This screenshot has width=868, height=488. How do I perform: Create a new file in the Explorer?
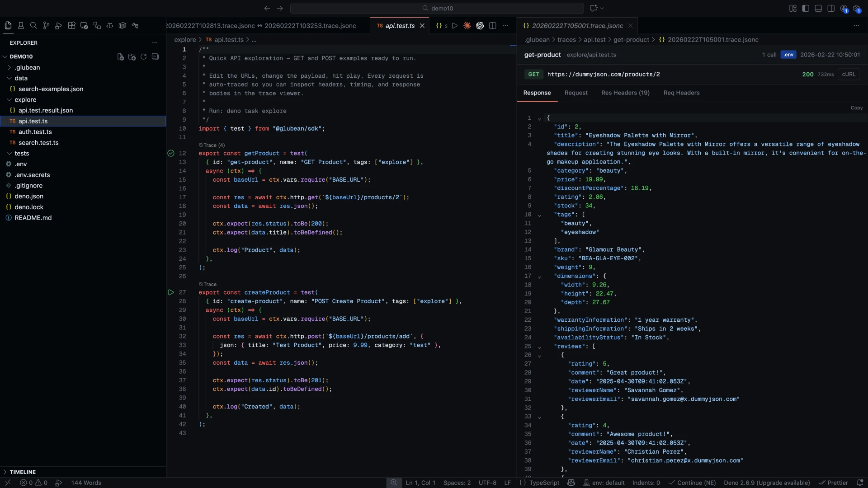120,56
